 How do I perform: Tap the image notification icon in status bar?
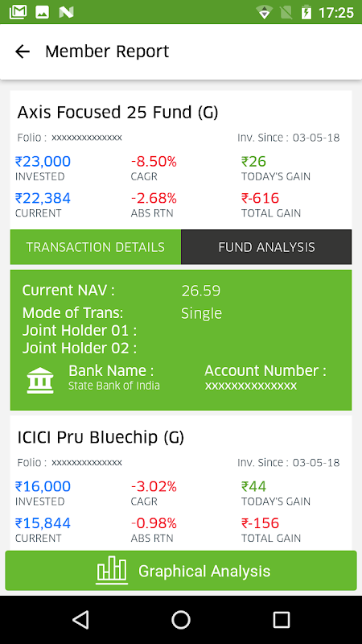pos(43,12)
